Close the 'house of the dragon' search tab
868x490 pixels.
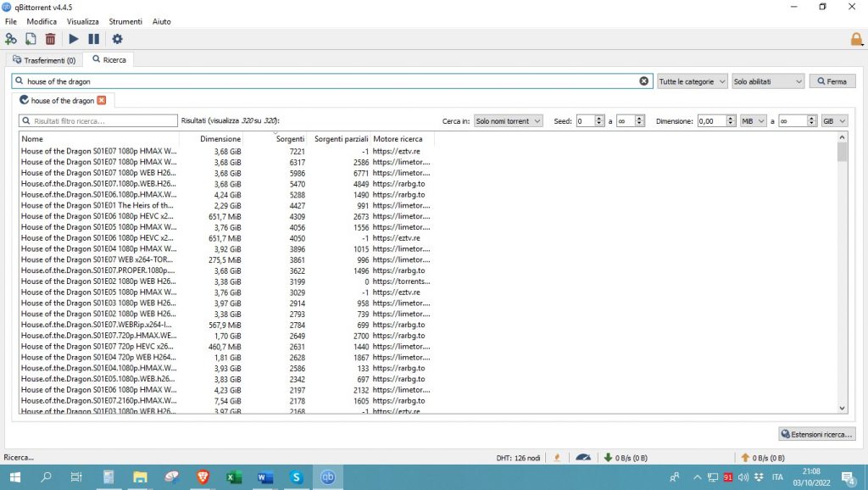(x=102, y=101)
